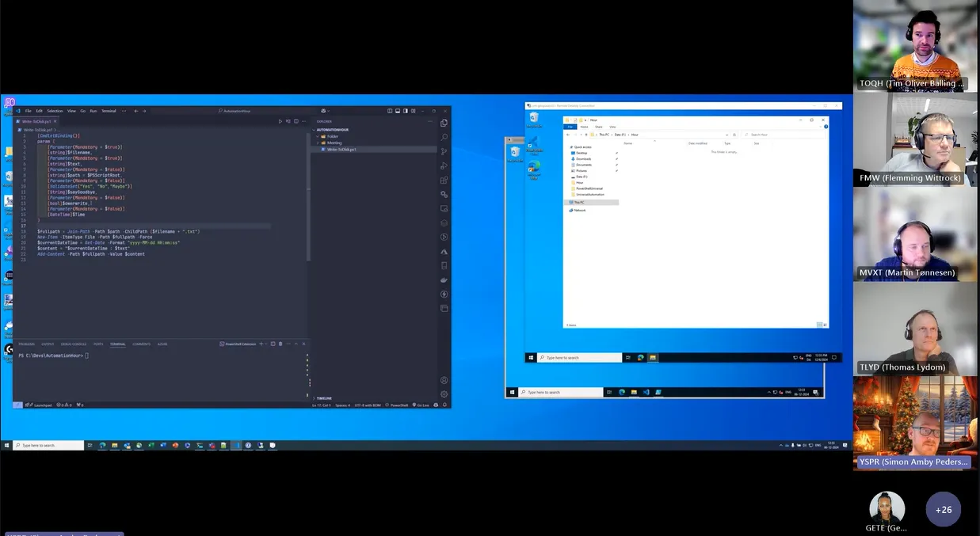980x536 pixels.
Task: Click Type here to search box on taskbar
Action: pyautogui.click(x=48, y=446)
